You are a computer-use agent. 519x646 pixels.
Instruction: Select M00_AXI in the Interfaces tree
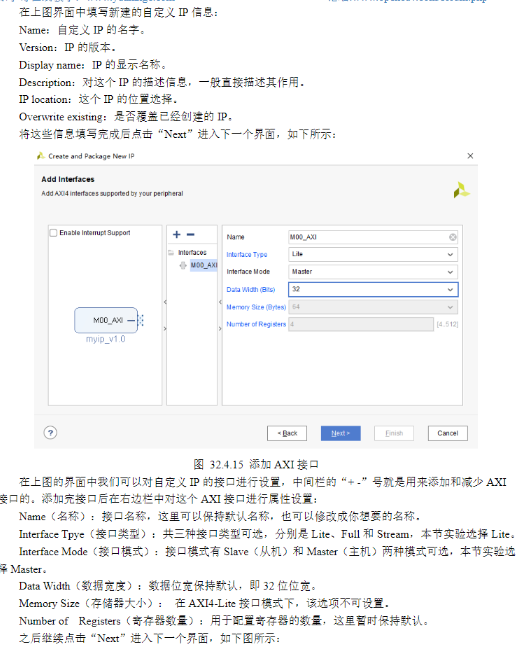coord(203,265)
